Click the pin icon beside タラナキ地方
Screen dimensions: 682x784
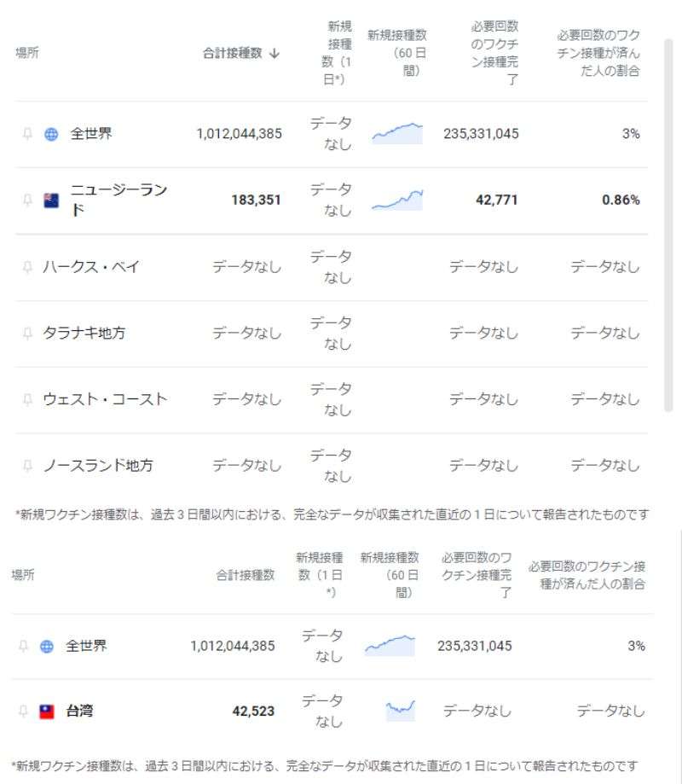coord(27,333)
